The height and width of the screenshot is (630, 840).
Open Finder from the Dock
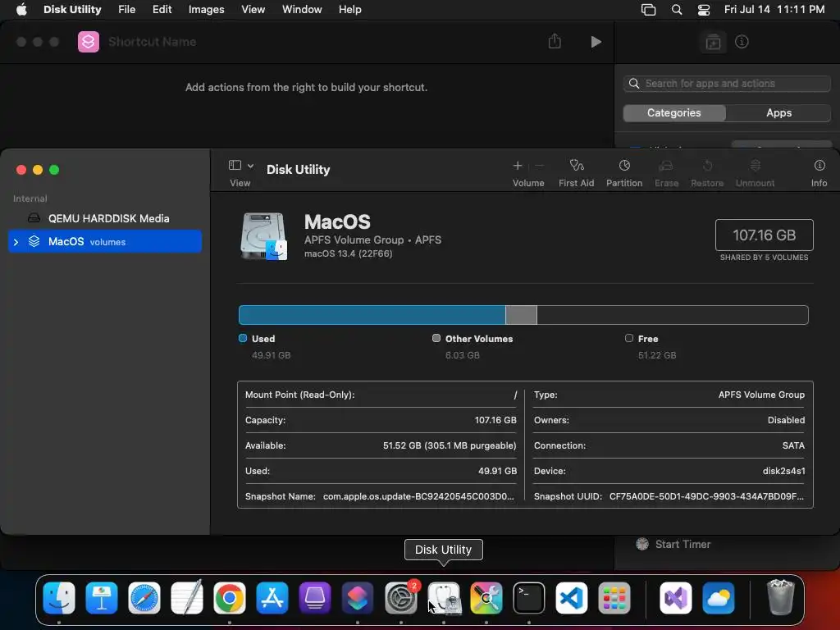(59, 598)
